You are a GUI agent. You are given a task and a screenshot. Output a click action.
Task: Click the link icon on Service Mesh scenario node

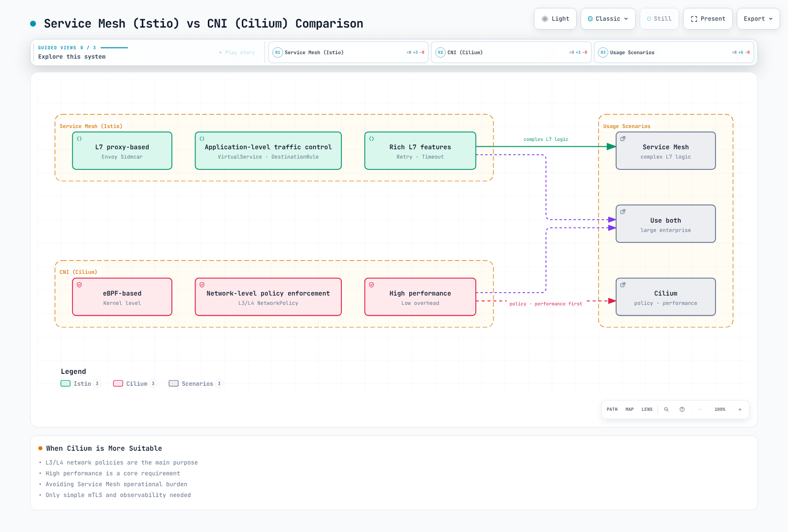pos(623,139)
